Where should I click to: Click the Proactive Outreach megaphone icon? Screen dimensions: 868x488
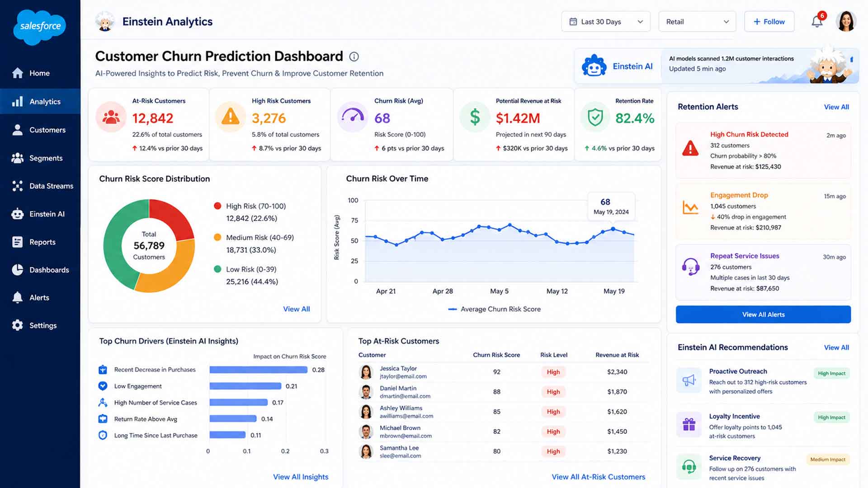689,380
